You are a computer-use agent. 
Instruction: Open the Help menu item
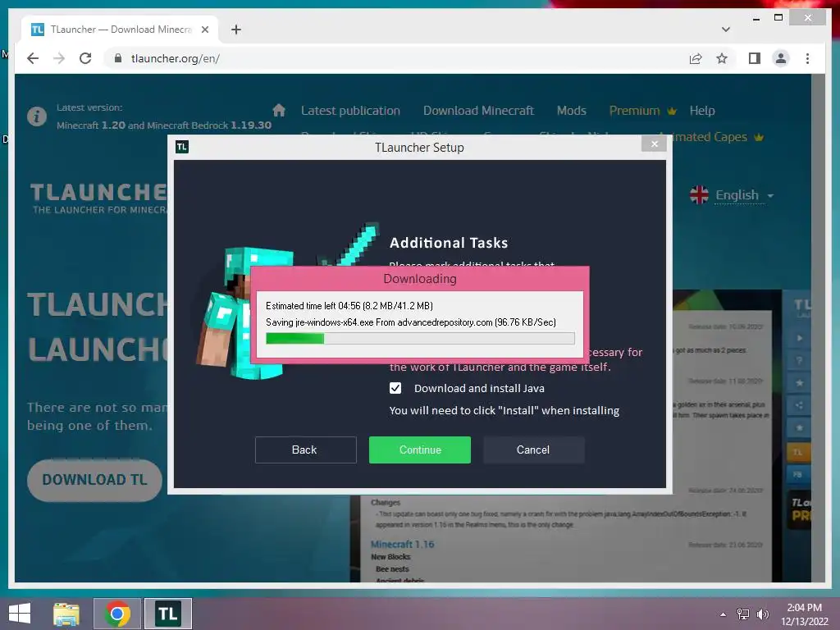click(x=702, y=111)
